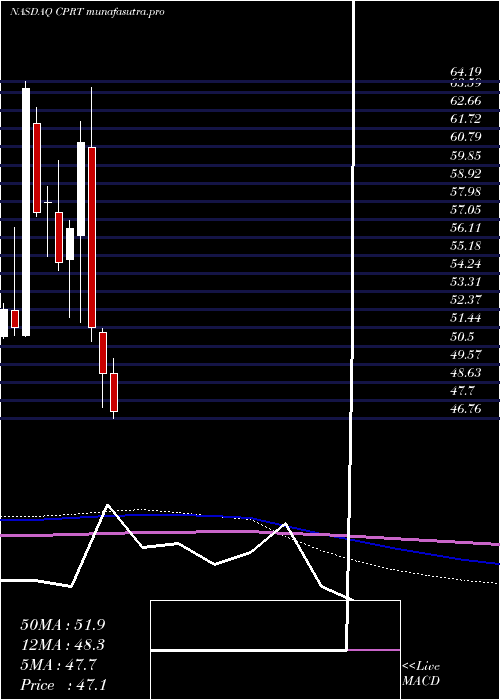Click the 57.98 price axis label
The width and height of the screenshot is (500, 700).
(x=465, y=192)
